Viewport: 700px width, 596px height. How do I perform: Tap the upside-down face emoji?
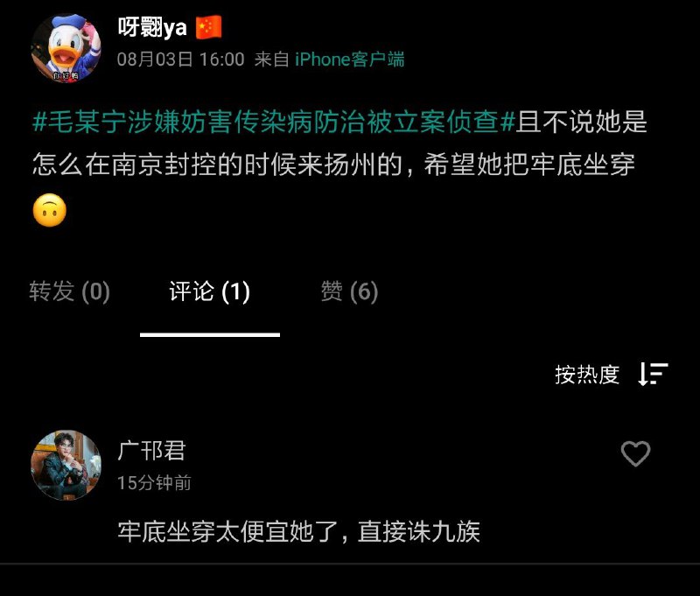(x=50, y=210)
